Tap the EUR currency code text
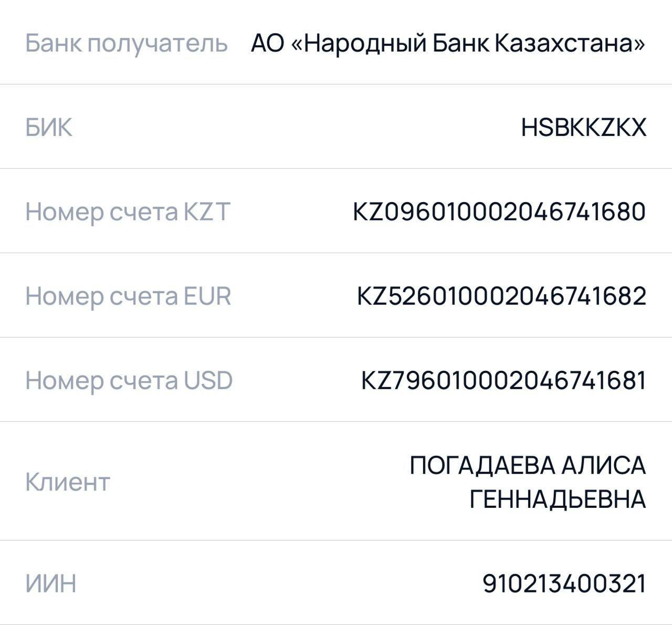672x625 pixels. pyautogui.click(x=207, y=296)
